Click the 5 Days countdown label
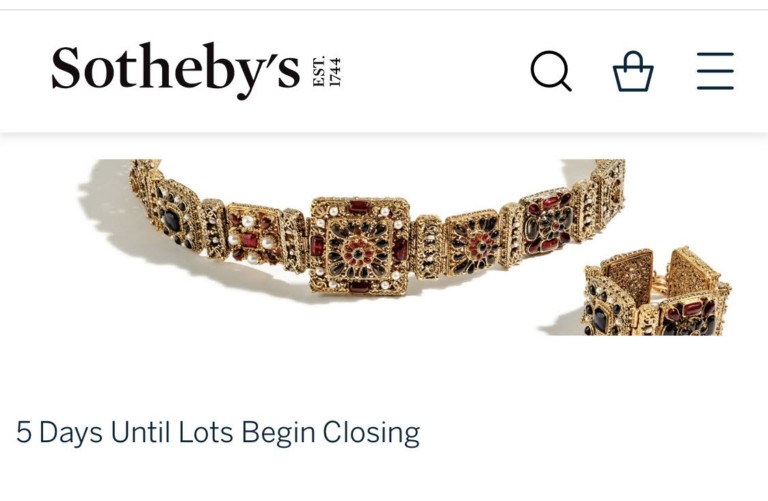This screenshot has width=768, height=501. [x=59, y=432]
